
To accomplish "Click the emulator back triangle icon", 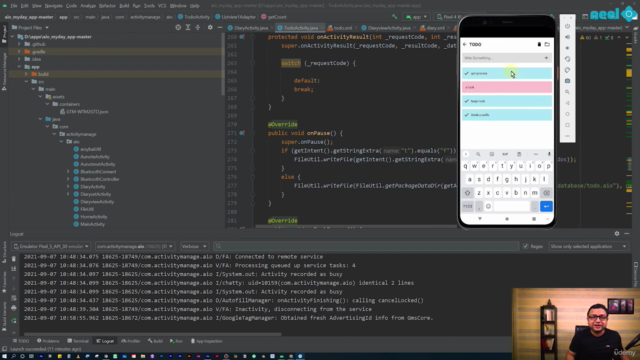I will 567,103.
